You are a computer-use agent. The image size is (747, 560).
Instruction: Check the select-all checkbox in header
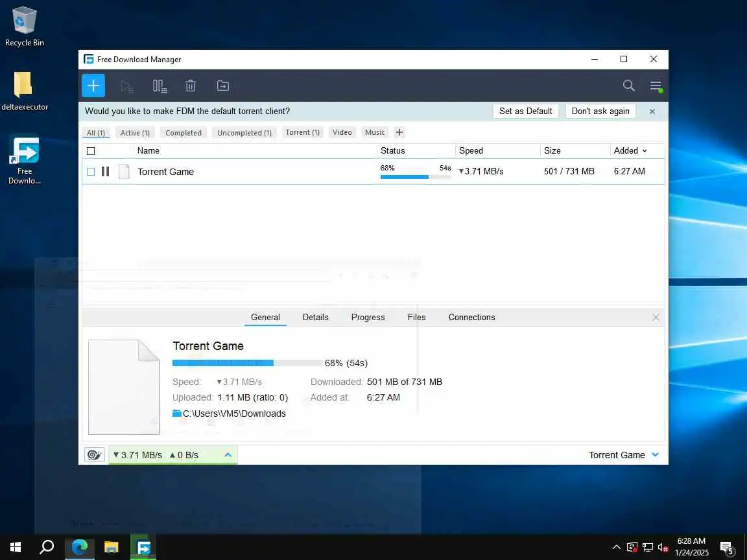[91, 151]
